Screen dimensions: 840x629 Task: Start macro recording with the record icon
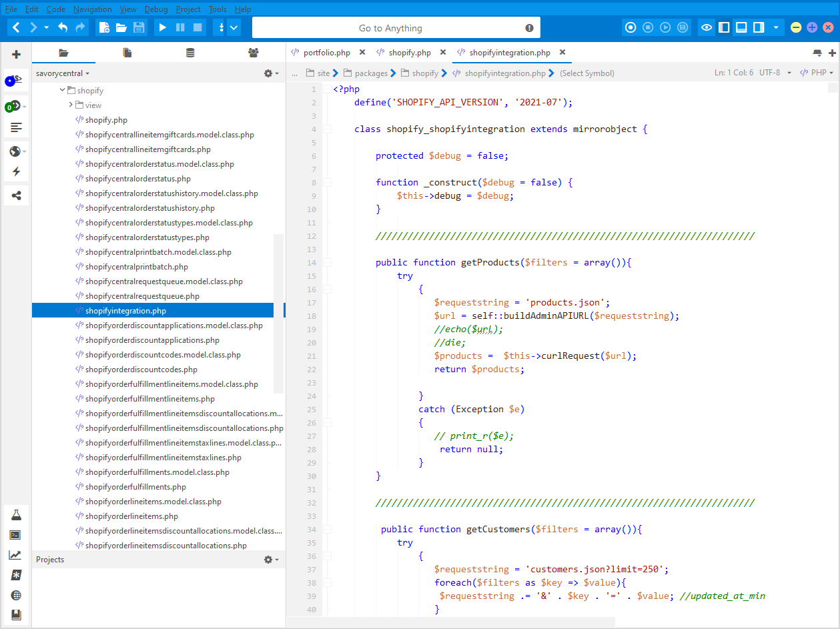(x=631, y=27)
